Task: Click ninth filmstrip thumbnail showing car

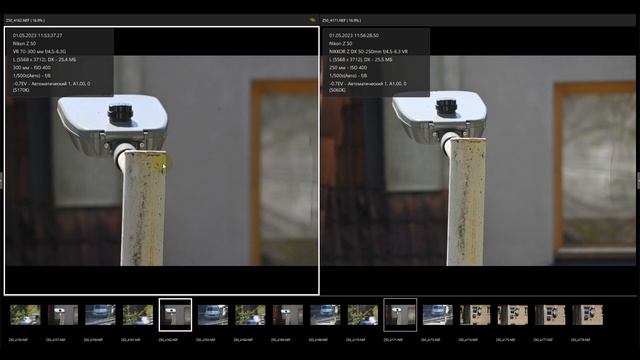Action: (325, 315)
